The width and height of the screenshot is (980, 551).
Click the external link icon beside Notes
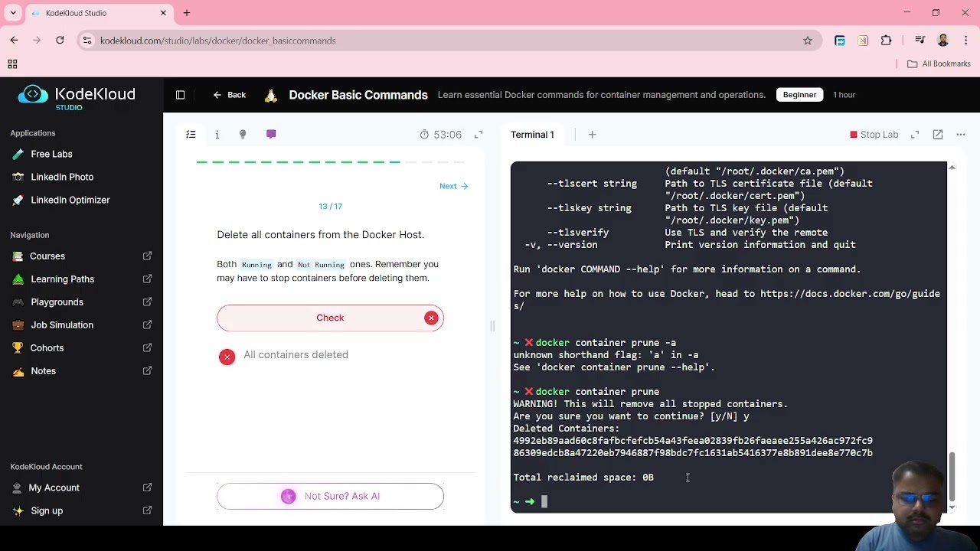click(147, 371)
